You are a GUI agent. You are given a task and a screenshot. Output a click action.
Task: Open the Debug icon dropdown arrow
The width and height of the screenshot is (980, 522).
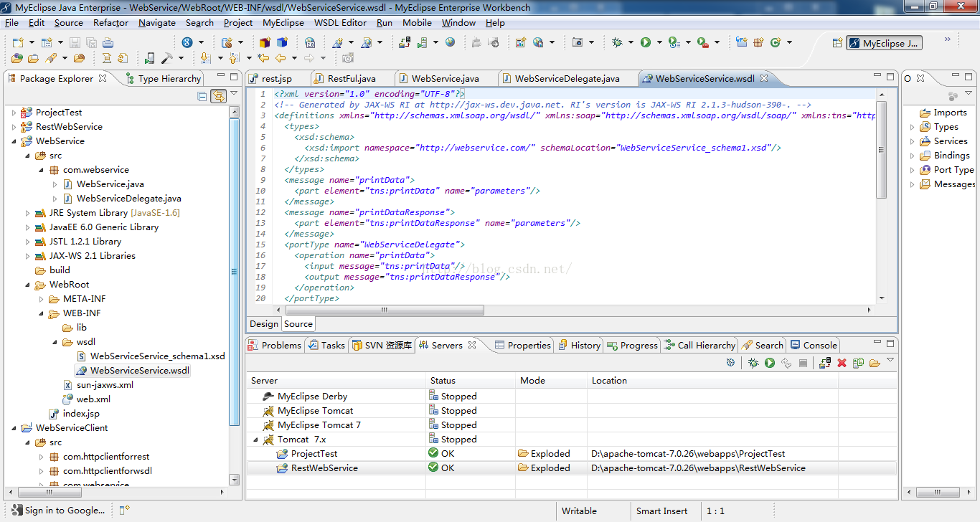point(631,42)
